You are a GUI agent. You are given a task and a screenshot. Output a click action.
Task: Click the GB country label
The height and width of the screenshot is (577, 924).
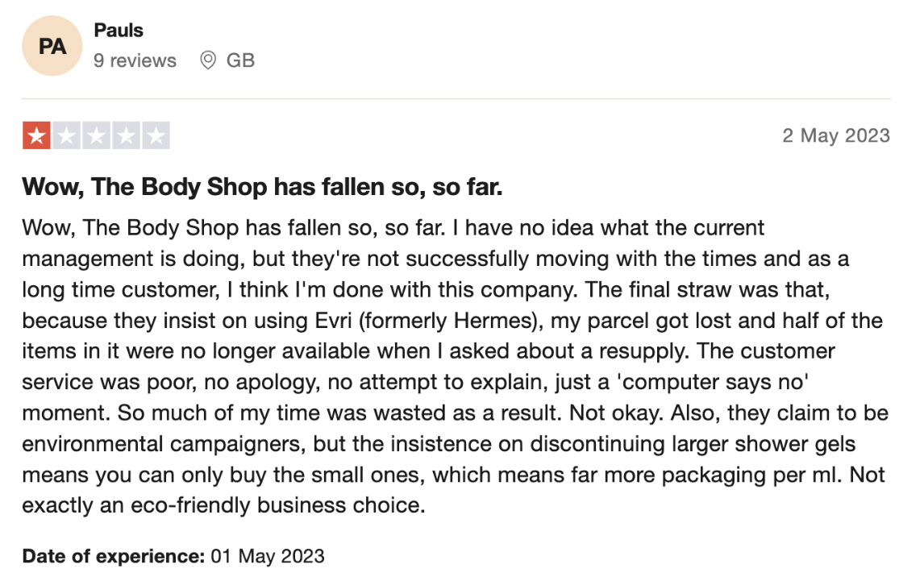click(x=240, y=60)
